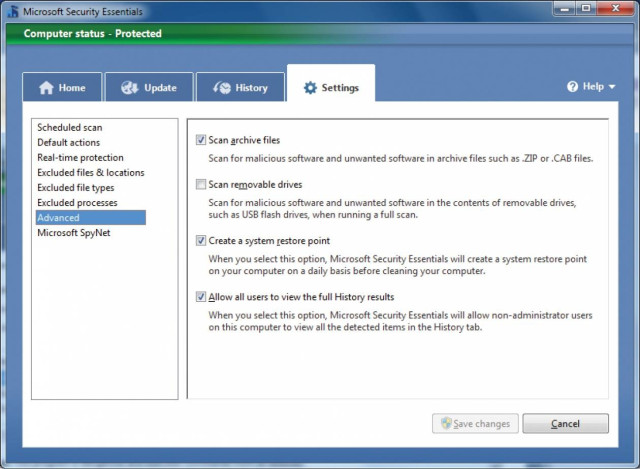Open Excluded file types settings
The image size is (640, 469).
tap(76, 188)
